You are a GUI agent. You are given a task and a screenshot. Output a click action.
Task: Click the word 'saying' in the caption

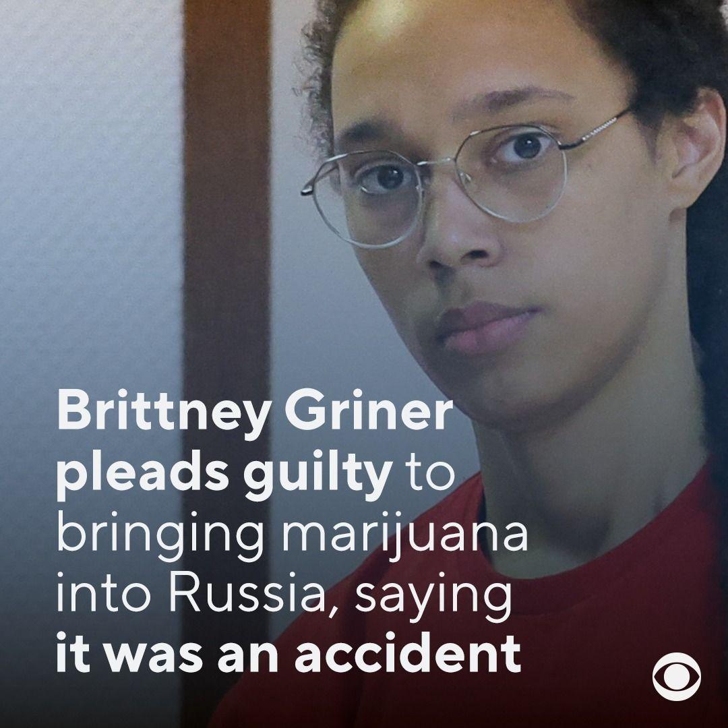click(x=433, y=601)
